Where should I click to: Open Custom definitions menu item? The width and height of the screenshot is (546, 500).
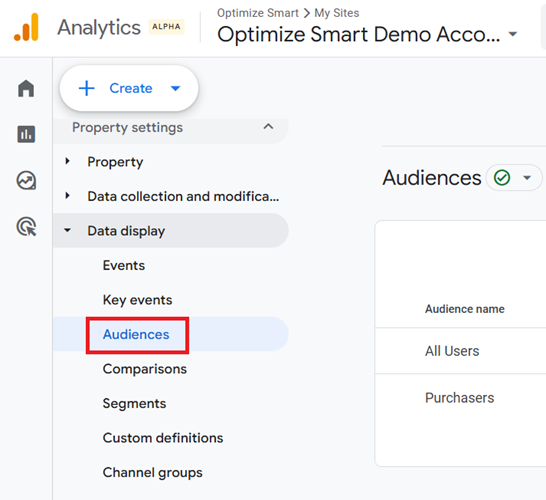(x=163, y=438)
